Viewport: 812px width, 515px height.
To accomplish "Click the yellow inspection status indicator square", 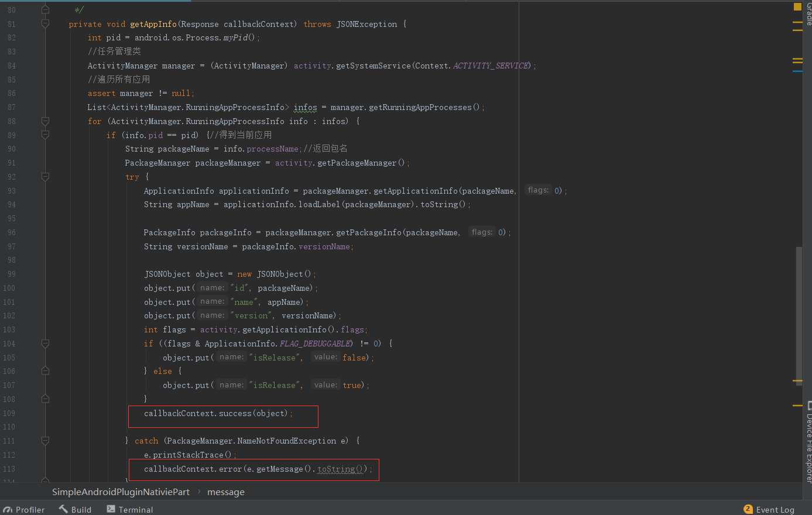I will 797,7.
